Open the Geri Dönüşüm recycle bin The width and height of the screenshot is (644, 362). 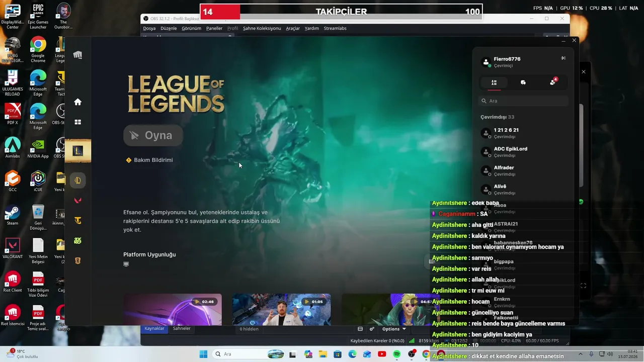click(x=38, y=218)
